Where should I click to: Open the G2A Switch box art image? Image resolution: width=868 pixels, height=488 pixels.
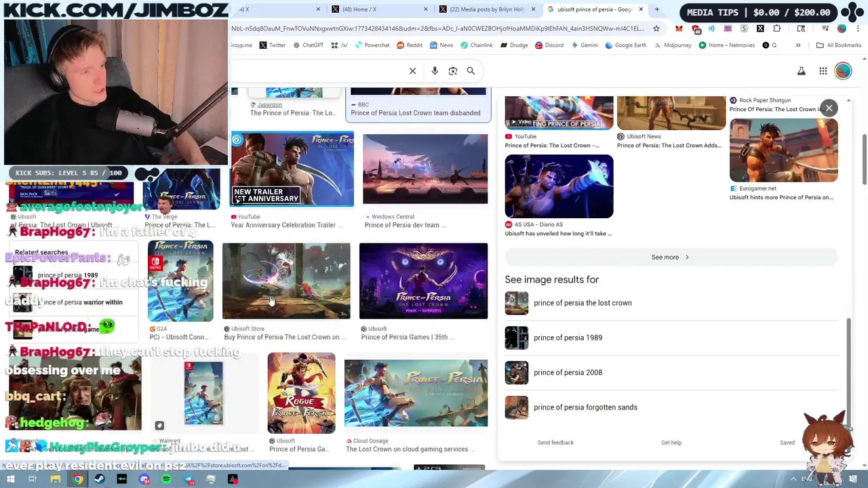coord(180,281)
